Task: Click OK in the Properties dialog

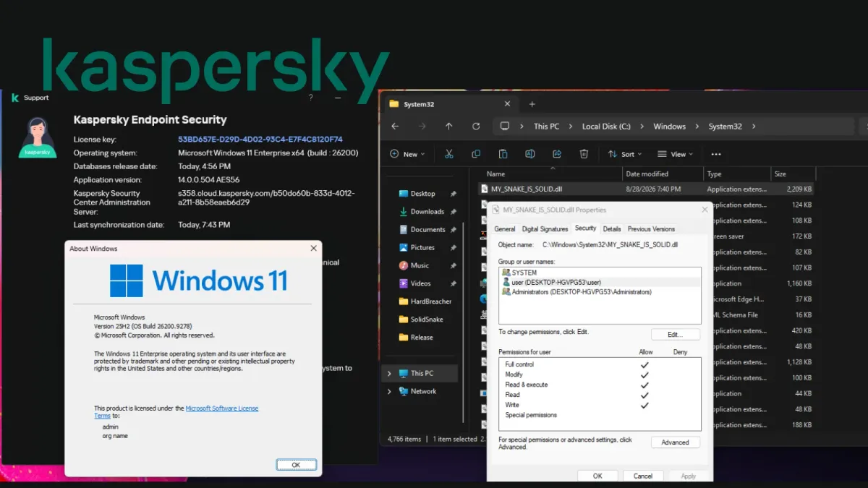Action: coord(597,476)
